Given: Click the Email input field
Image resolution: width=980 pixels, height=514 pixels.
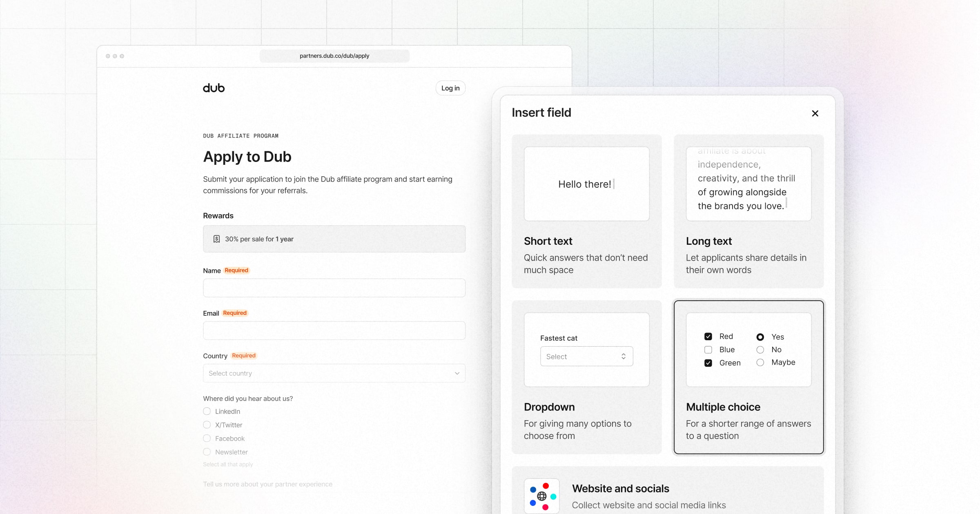Looking at the screenshot, I should [334, 330].
